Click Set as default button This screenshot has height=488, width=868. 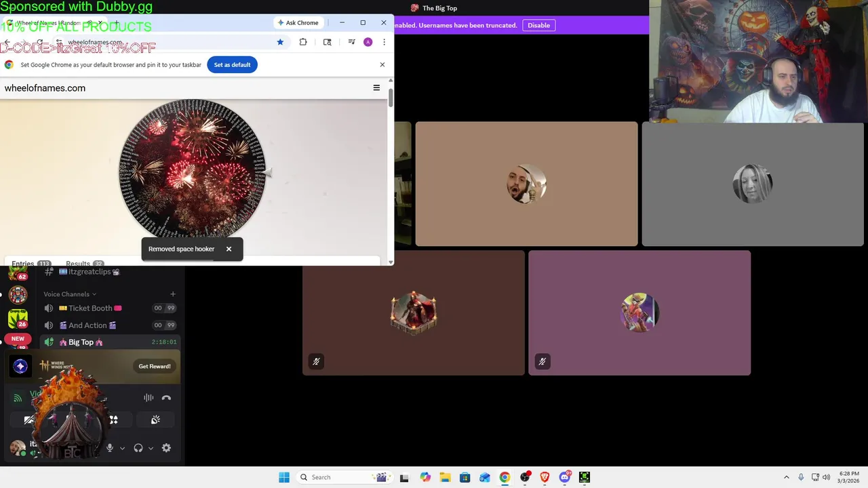click(x=232, y=64)
